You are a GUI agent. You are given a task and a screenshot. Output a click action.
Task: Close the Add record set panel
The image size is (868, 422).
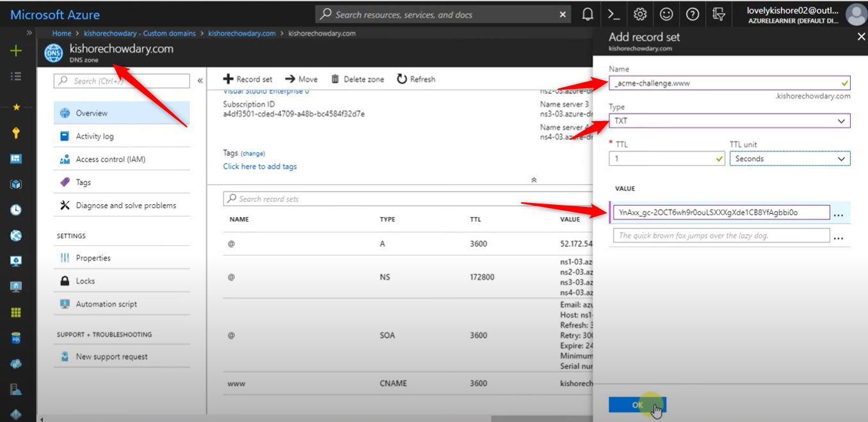pos(861,37)
